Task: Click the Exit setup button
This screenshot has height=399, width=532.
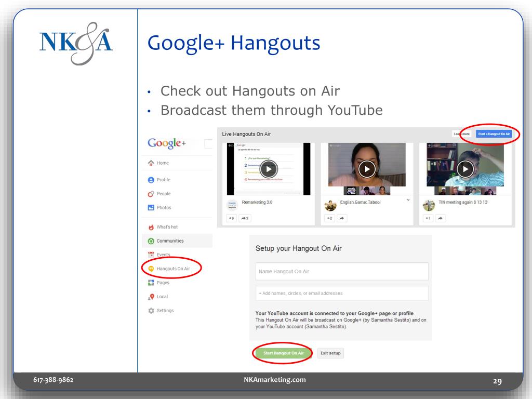Action: (330, 353)
